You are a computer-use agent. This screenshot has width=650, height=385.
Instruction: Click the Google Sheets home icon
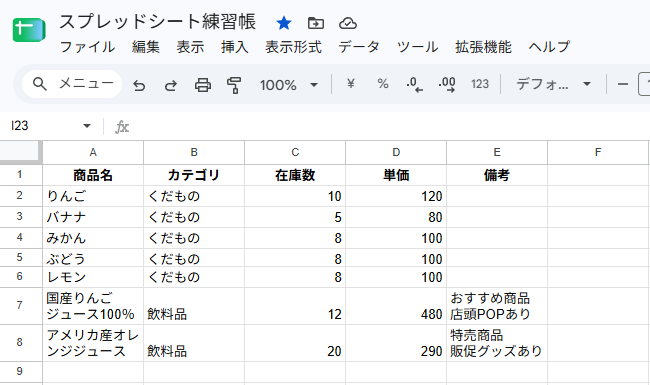pos(29,30)
